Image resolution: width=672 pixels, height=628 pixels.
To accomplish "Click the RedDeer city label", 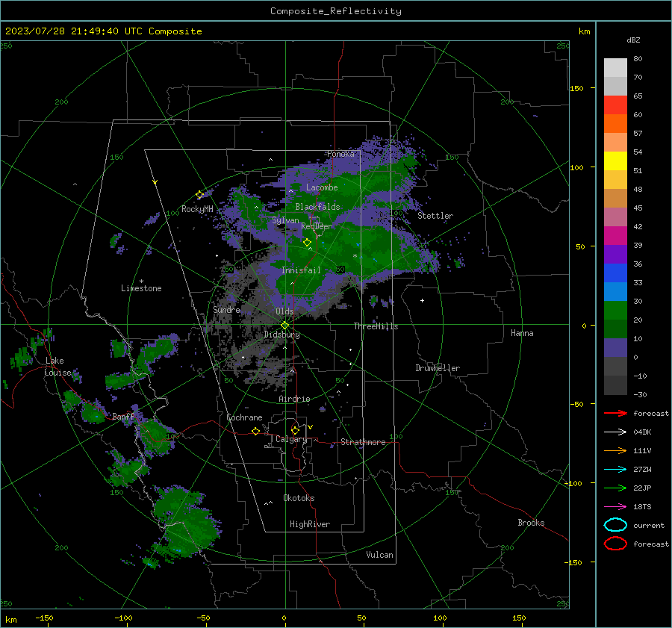I will coord(317,226).
